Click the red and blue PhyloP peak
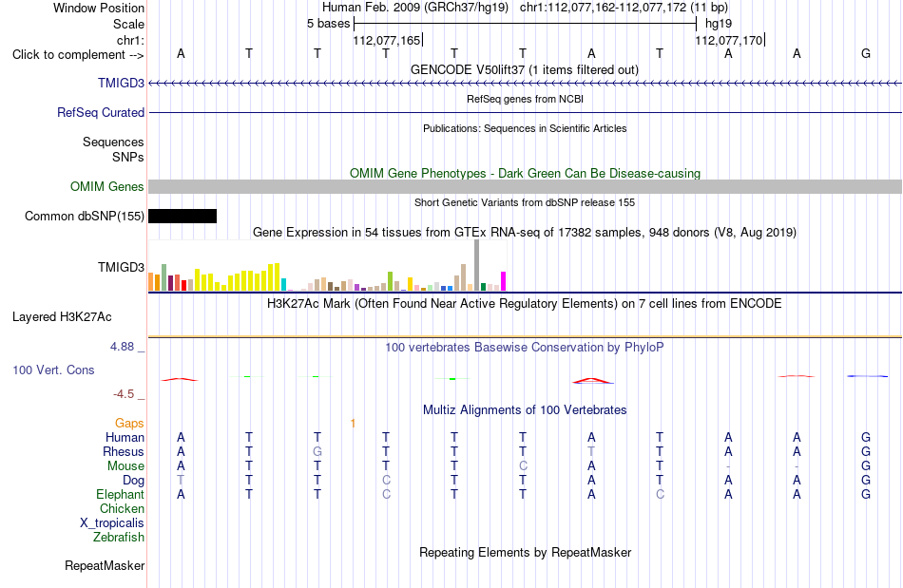 [x=592, y=380]
